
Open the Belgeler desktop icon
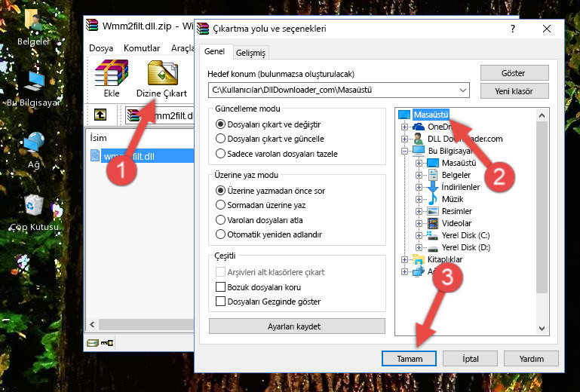[x=33, y=26]
